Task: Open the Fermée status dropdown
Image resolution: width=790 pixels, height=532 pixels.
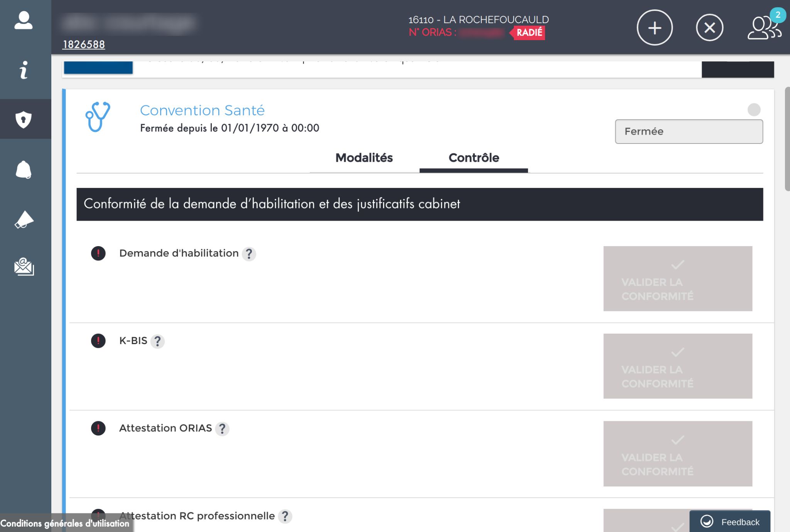Action: 689,132
